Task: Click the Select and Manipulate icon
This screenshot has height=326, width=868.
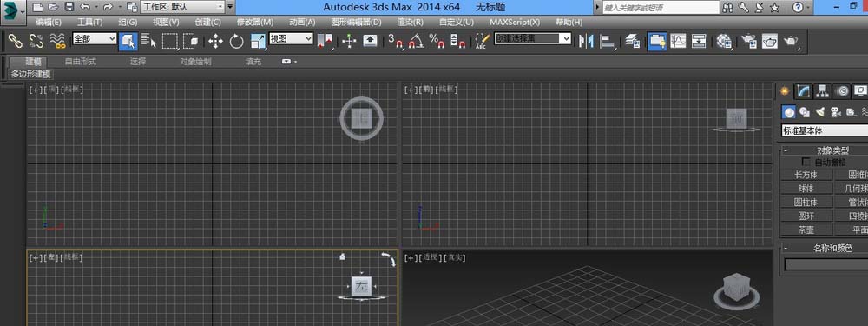Action: [x=348, y=41]
